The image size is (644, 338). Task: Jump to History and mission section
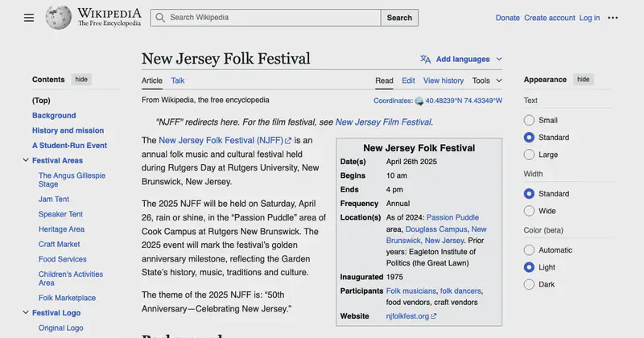(x=68, y=130)
